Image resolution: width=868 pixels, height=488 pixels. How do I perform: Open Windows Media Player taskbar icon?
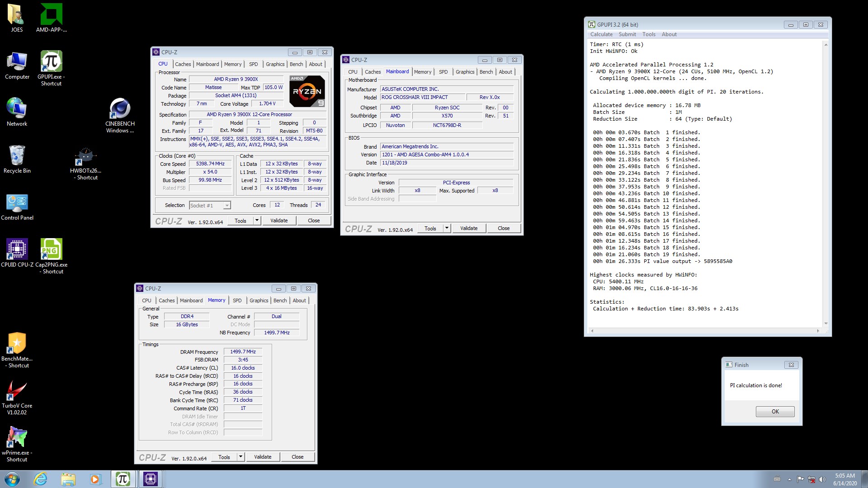(95, 479)
